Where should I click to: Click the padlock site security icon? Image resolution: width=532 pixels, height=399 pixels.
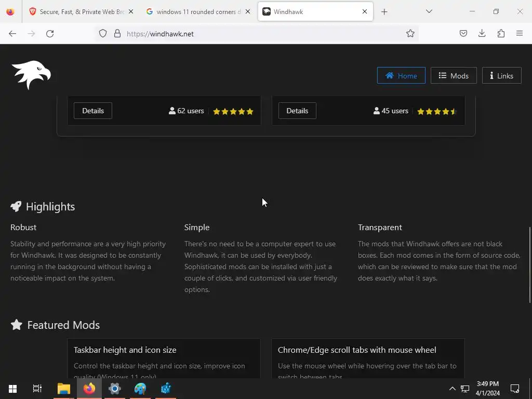click(117, 34)
